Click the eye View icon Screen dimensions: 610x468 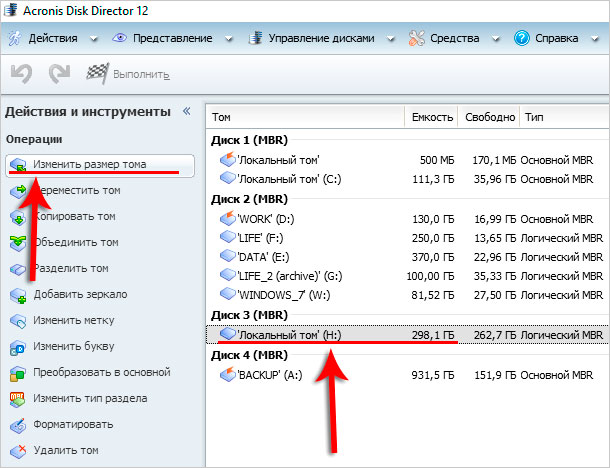click(x=119, y=38)
